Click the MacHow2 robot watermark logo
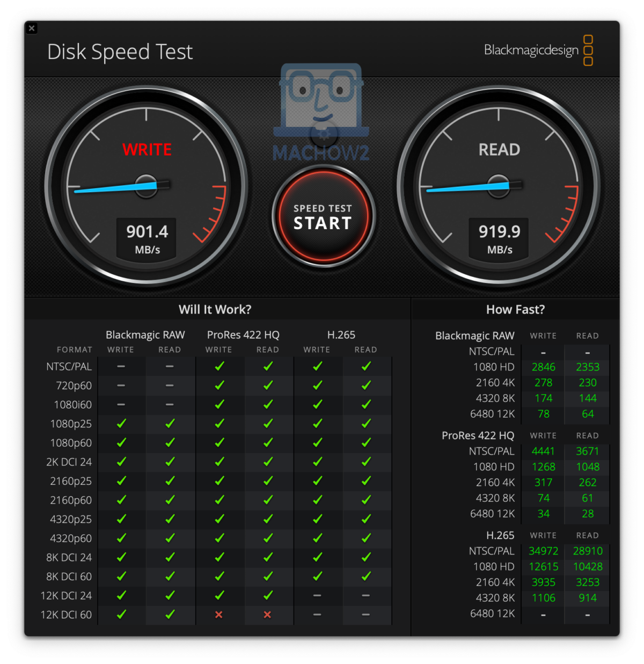The image size is (644, 664). click(321, 113)
